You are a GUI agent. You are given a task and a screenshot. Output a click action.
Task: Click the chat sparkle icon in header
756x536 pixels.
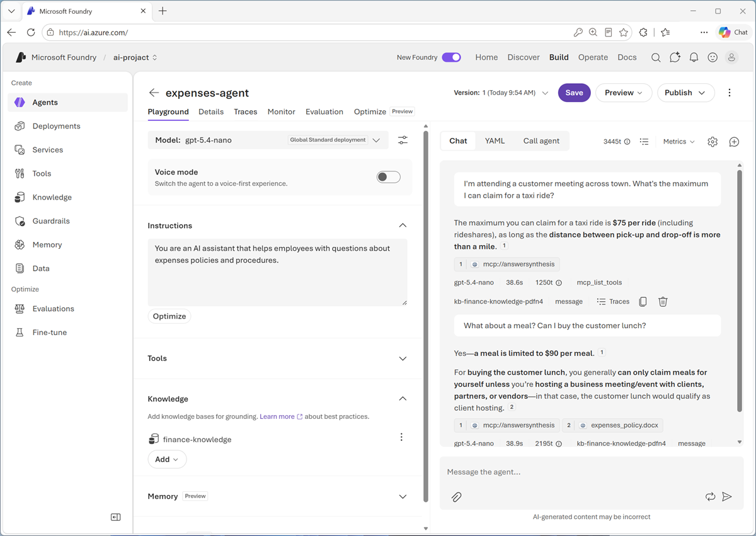[675, 57]
